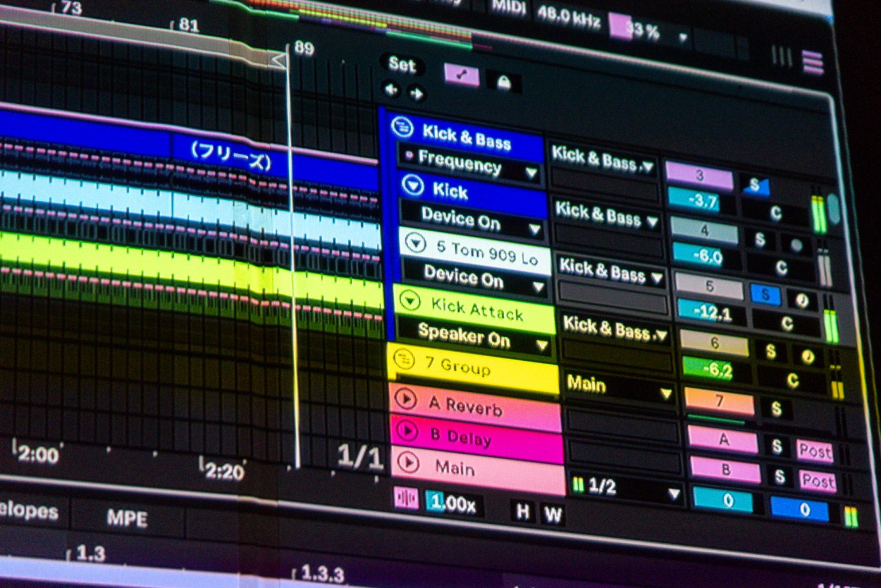Solo return B with the S button
This screenshot has height=588, width=881.
point(780,477)
